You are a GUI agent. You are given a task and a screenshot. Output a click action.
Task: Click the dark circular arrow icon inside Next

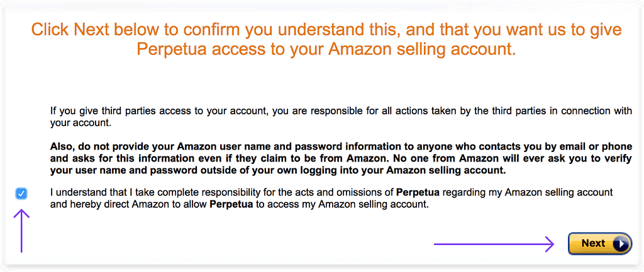[621, 244]
